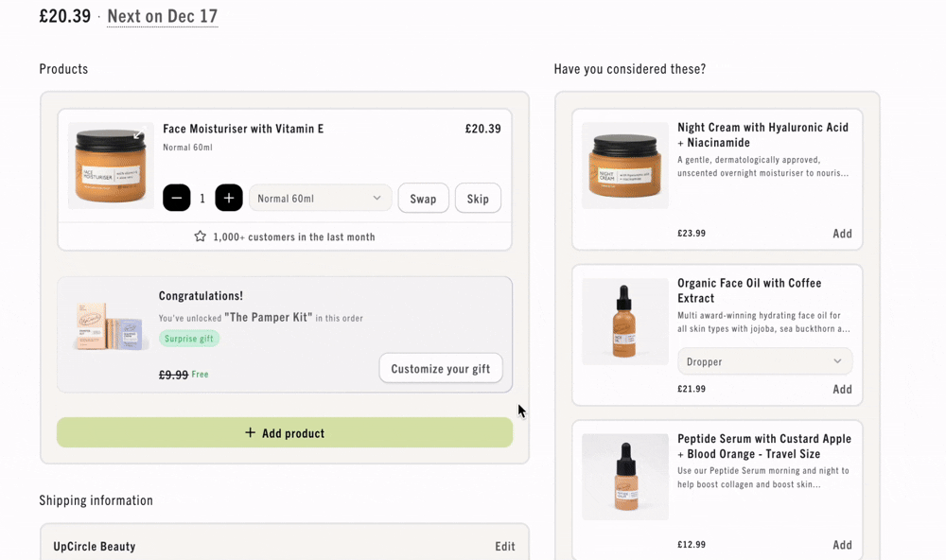
Task: Add Night Cream with Hyaluronic Acid
Action: tap(842, 234)
